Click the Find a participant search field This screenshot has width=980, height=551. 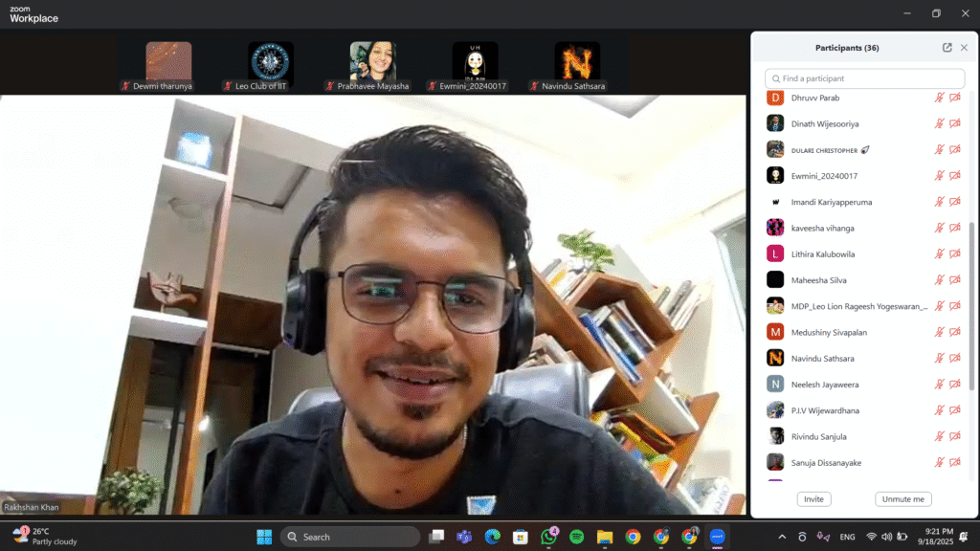tap(865, 78)
